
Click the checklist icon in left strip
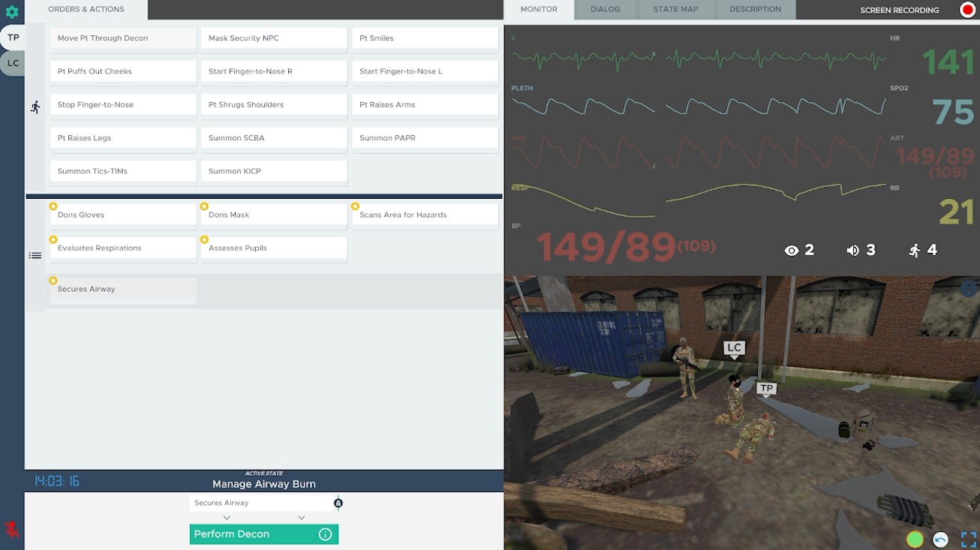click(x=35, y=256)
